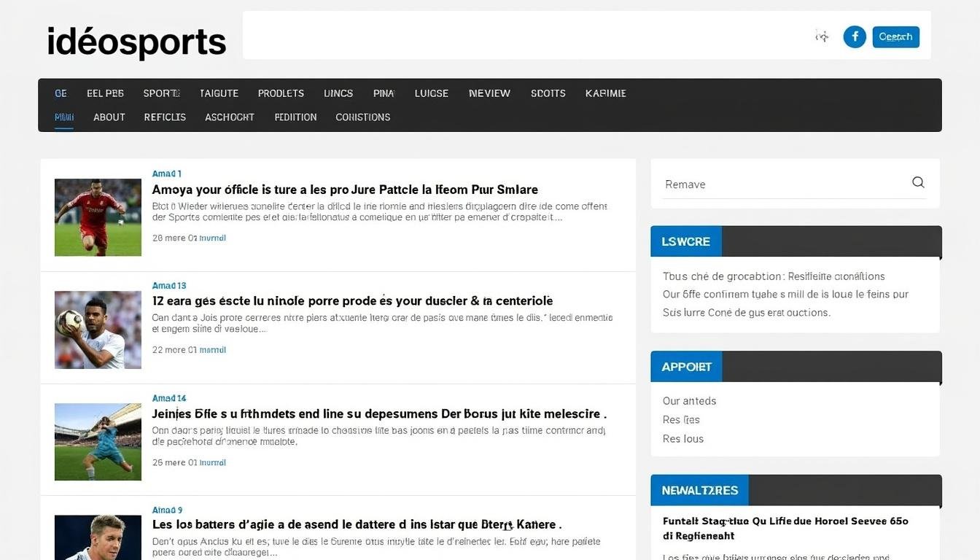This screenshot has width=980, height=560.
Task: Click inside the header search box
Action: (510, 36)
